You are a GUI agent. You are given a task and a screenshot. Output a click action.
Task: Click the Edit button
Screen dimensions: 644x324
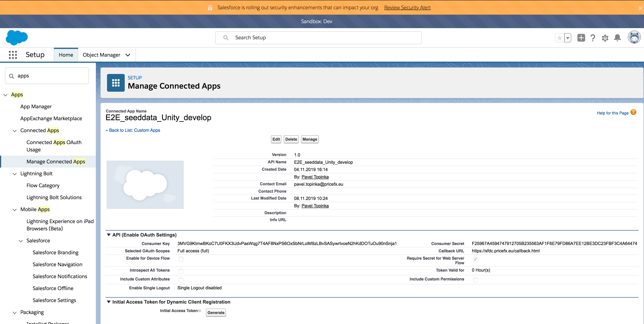click(276, 139)
